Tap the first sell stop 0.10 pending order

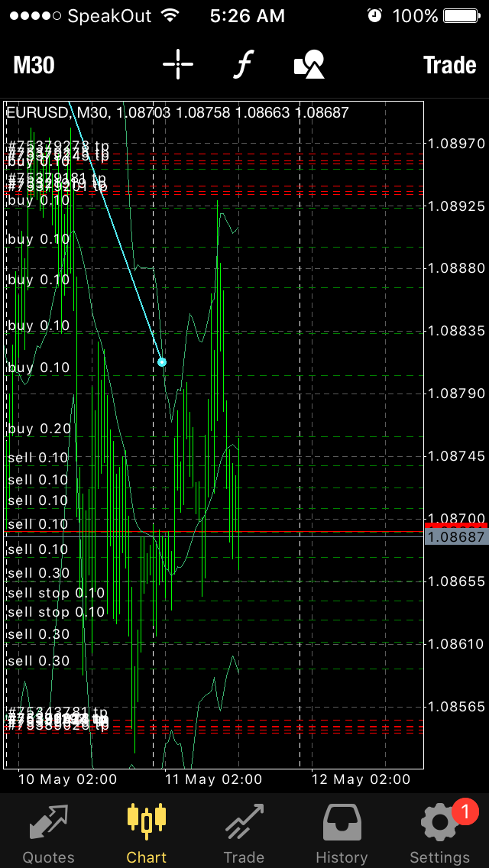(56, 594)
